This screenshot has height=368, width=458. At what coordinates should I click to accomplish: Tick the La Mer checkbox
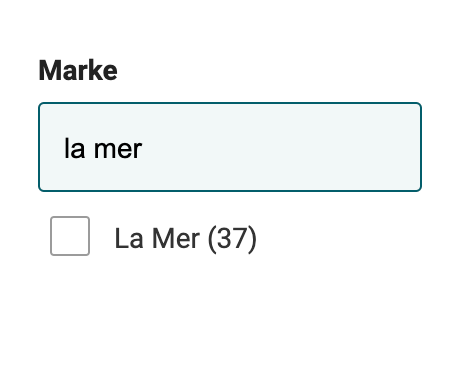(x=70, y=236)
